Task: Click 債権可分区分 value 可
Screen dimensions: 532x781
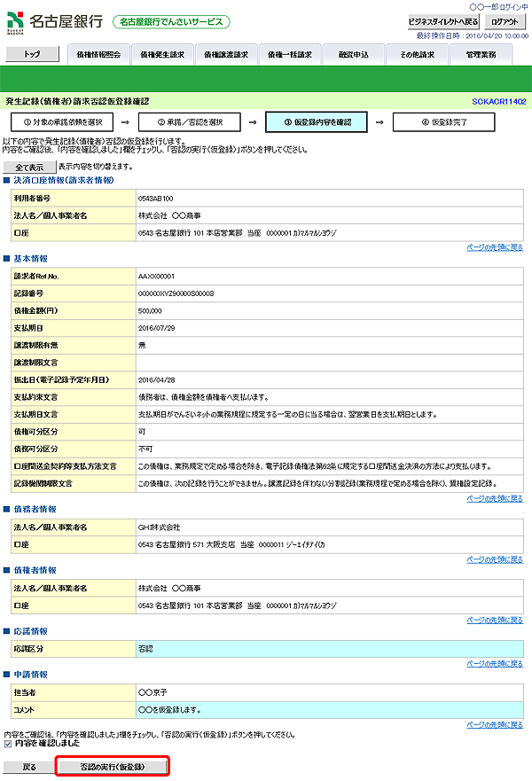Action: point(142,432)
